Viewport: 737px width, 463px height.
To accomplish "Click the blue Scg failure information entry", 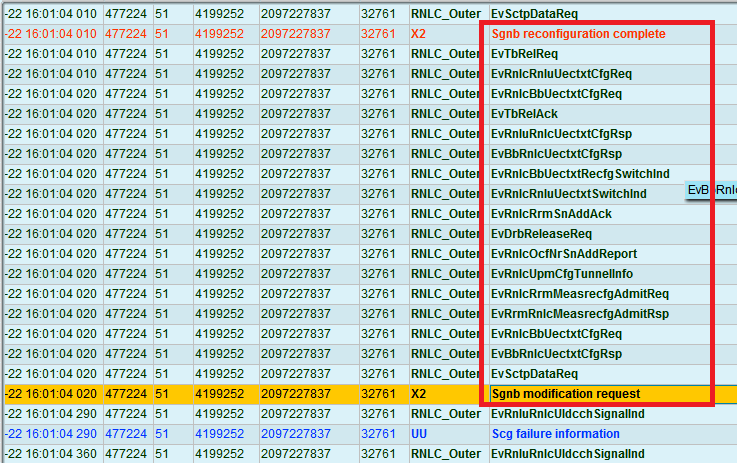I will (555, 434).
